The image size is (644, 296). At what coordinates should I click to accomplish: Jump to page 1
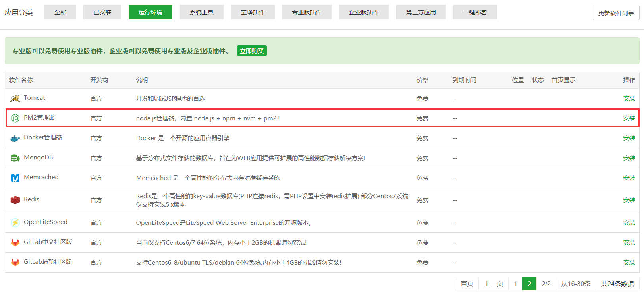(515, 284)
